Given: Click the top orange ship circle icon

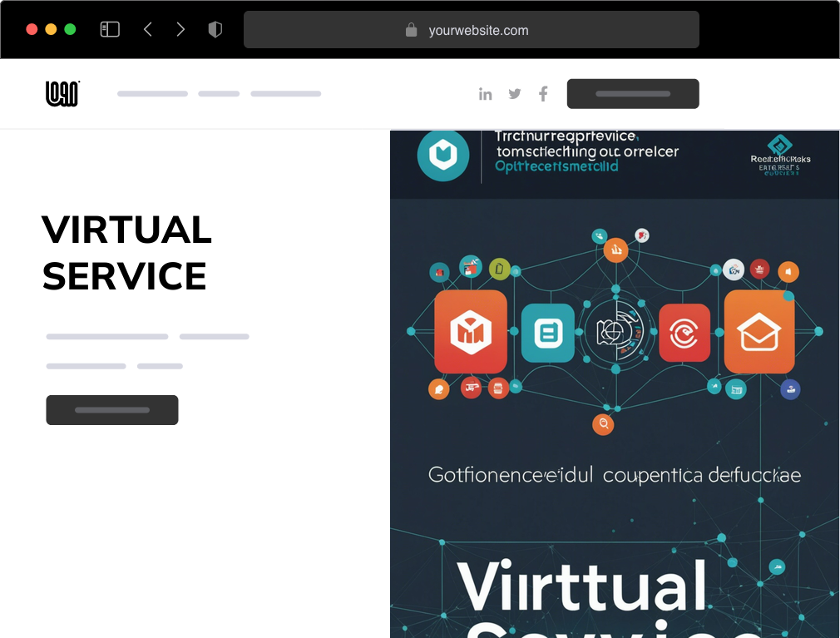Looking at the screenshot, I should click(x=616, y=250).
